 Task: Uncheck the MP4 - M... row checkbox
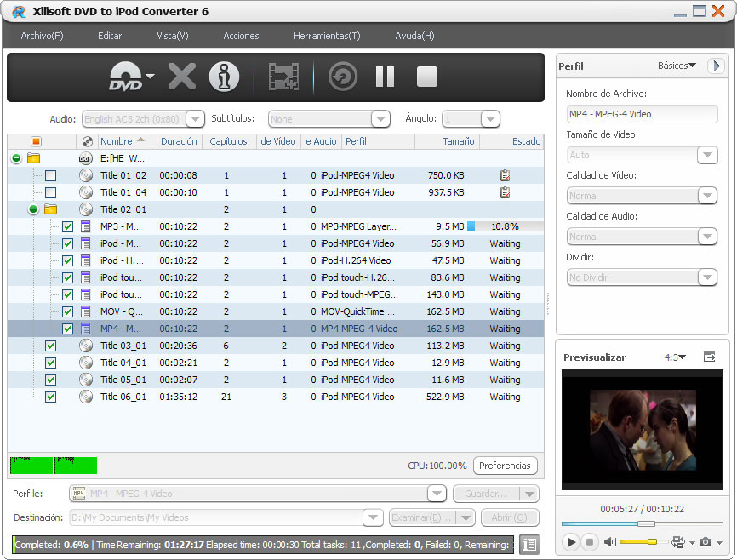pos(68,329)
